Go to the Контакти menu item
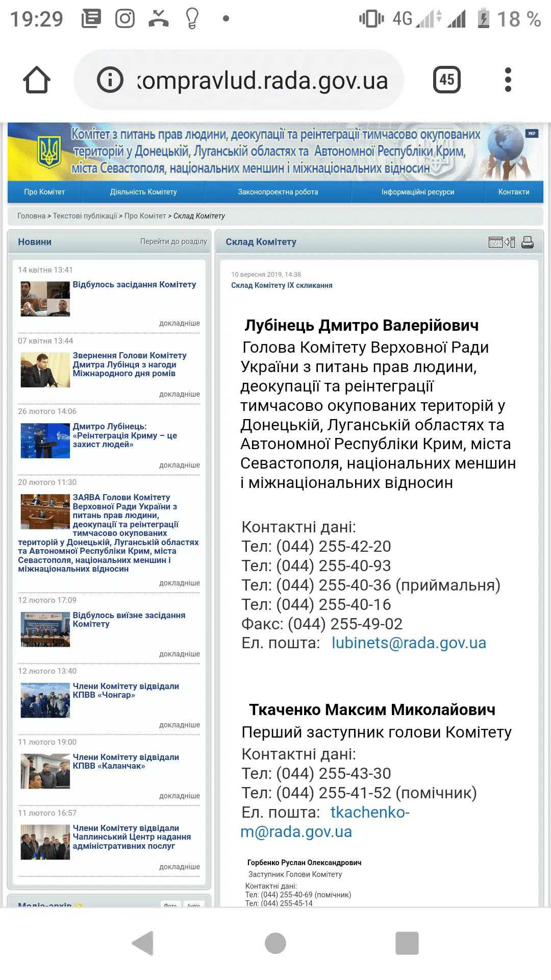The height and width of the screenshot is (980, 551). tap(513, 192)
